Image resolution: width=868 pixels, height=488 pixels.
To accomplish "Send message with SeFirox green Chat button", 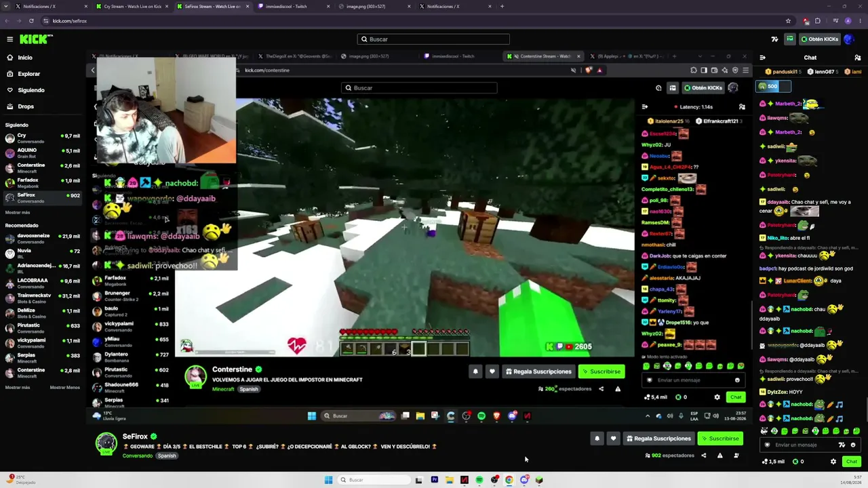I will 851,462.
